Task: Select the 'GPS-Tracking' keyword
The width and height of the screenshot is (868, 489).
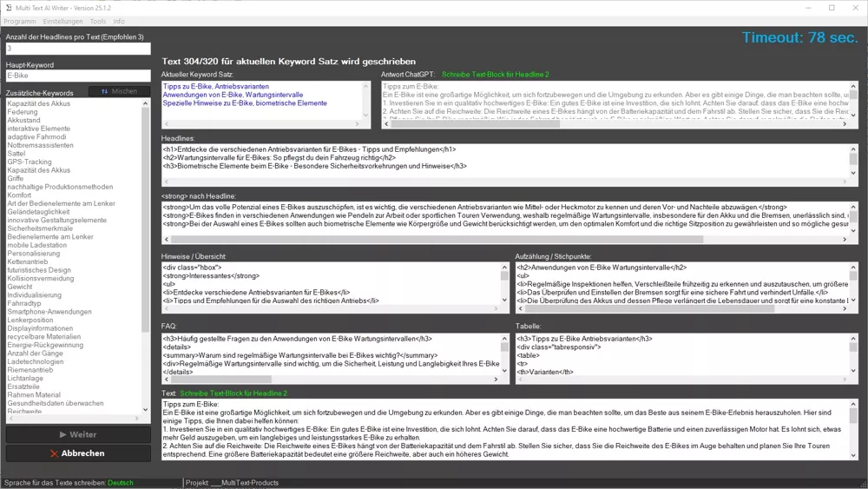Action: [x=30, y=162]
